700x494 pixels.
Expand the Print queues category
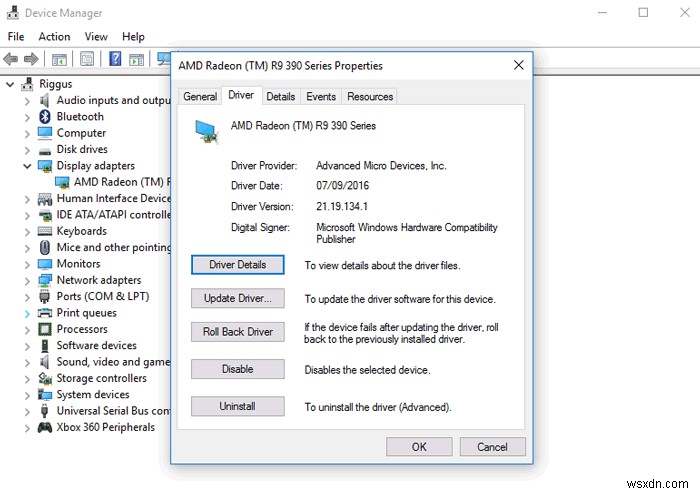[x=27, y=314]
